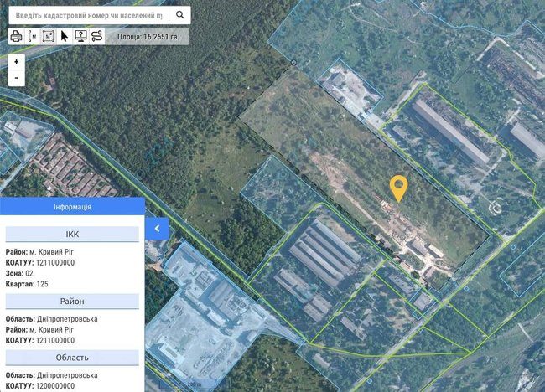Focus the cadastral number search field
545x392 pixels.
pyautogui.click(x=89, y=15)
